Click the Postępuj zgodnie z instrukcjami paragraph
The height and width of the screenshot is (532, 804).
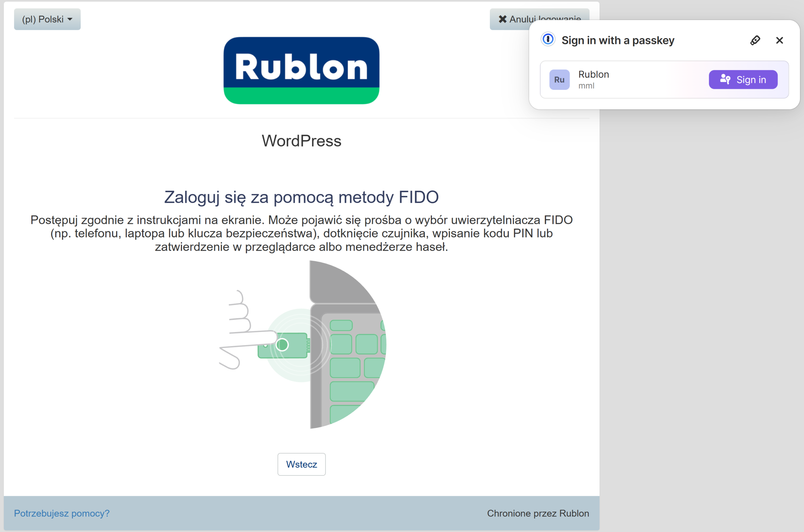click(301, 234)
